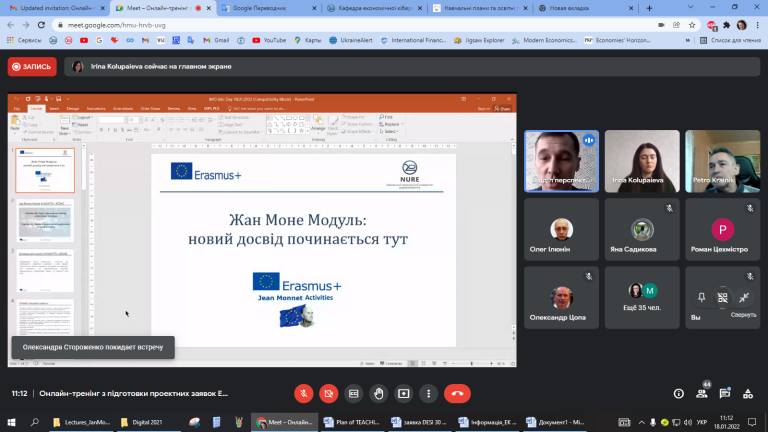The height and width of the screenshot is (432, 768).
Task: Expand hidden bookmarks chevron
Action: (688, 40)
